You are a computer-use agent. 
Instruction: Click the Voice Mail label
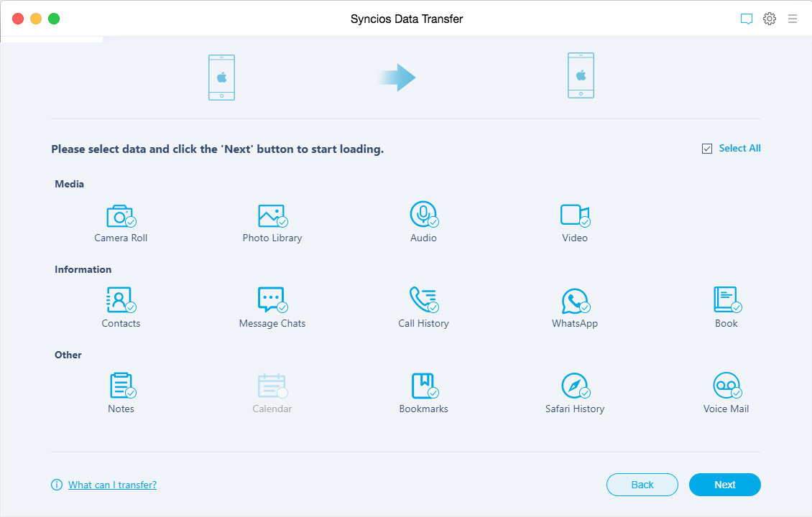(726, 409)
